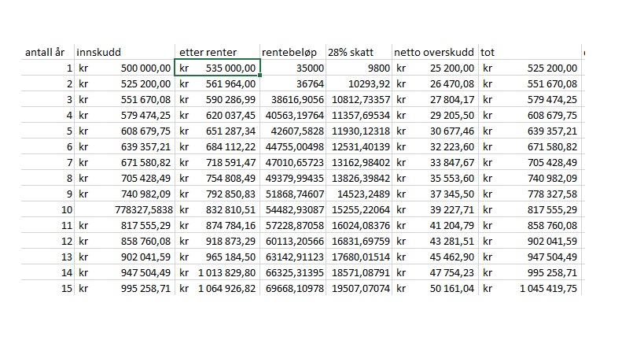
Task: Select netto cell 47 754,23
Action: [436, 273]
